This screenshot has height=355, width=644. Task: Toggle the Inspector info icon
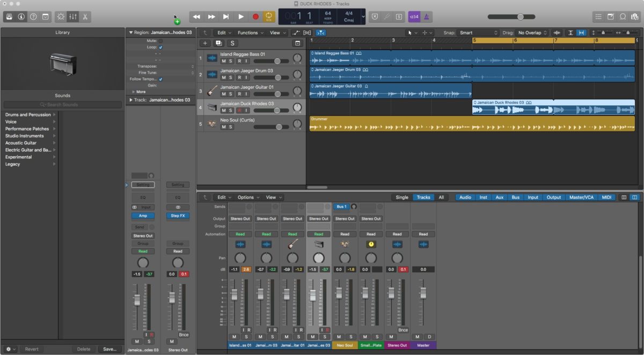tap(21, 17)
